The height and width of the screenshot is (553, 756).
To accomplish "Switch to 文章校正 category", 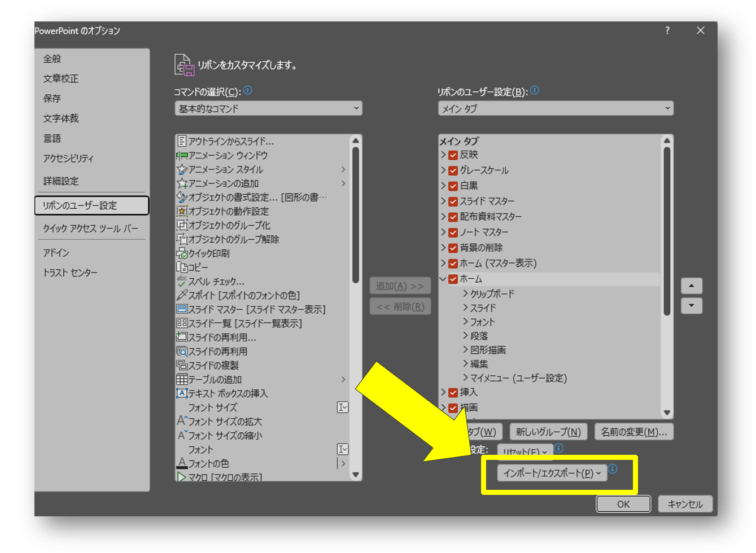I will (x=61, y=78).
